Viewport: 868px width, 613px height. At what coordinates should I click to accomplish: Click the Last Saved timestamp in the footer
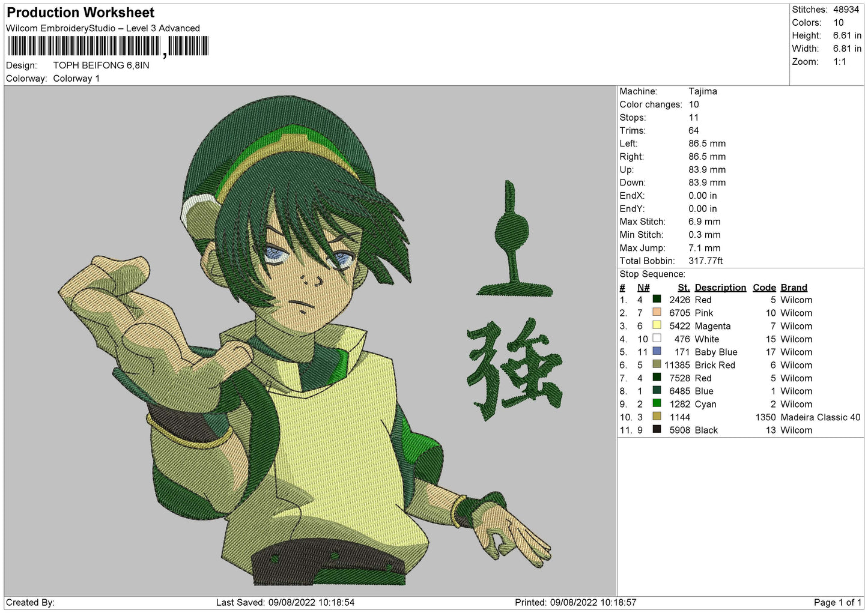point(285,602)
